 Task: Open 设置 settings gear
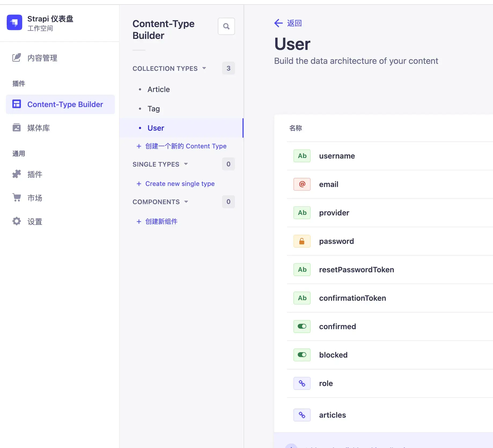coord(17,221)
